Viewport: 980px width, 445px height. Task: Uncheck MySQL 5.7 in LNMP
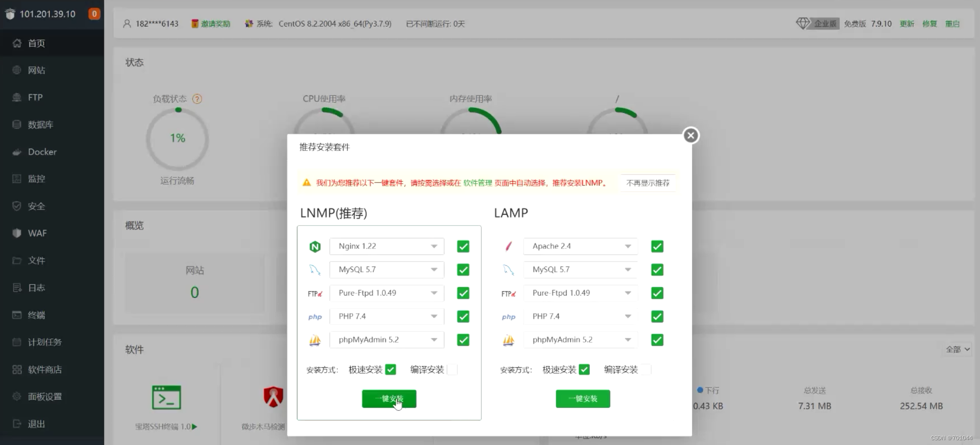[463, 270]
